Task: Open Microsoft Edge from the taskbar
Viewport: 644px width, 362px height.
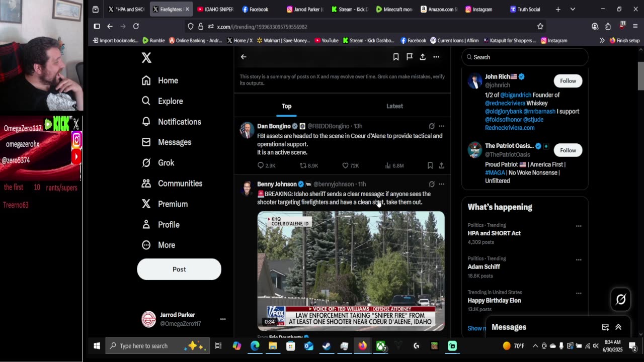Action: [255, 346]
